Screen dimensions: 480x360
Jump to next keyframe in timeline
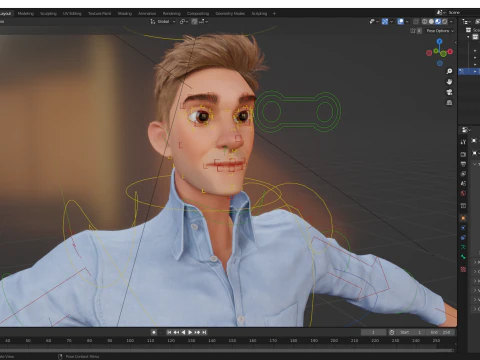coord(197,332)
